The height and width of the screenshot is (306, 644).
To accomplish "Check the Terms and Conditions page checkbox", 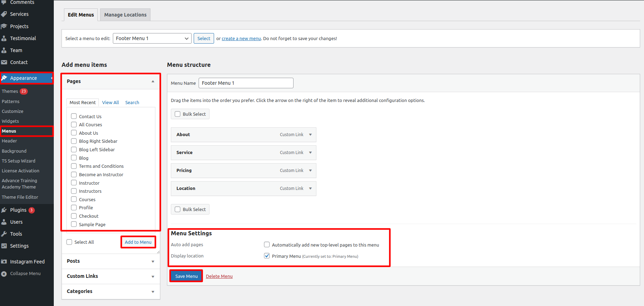I will pos(74,166).
